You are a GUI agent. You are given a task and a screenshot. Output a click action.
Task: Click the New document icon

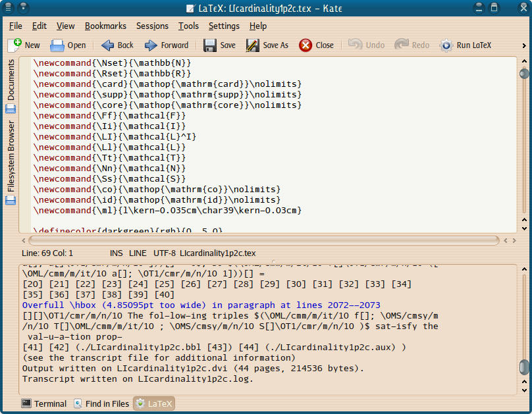pos(14,45)
